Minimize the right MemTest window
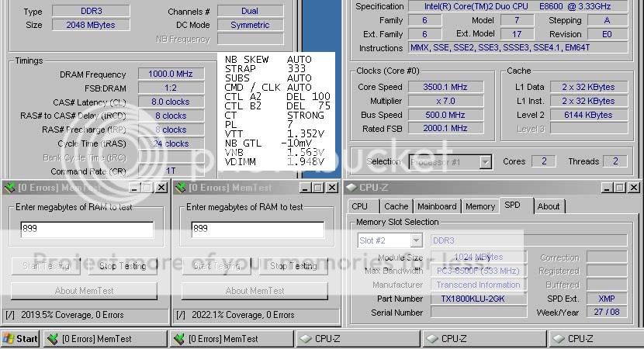The height and width of the screenshot is (349, 644). (304, 188)
